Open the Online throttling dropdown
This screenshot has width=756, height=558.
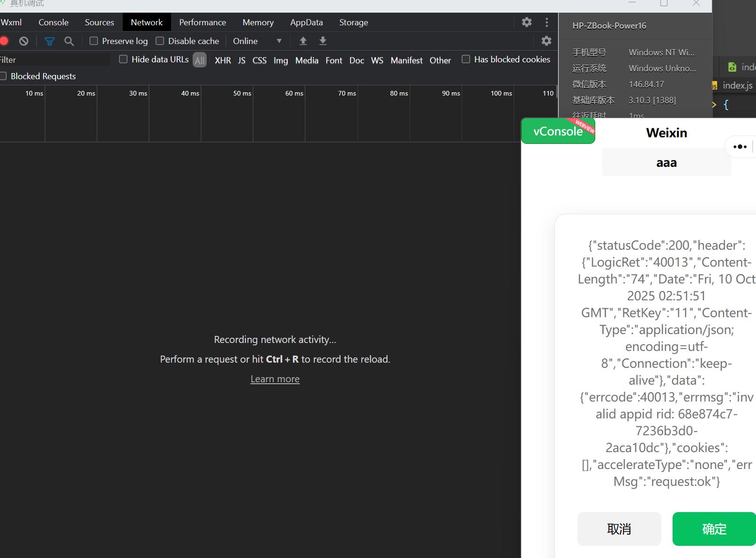257,41
